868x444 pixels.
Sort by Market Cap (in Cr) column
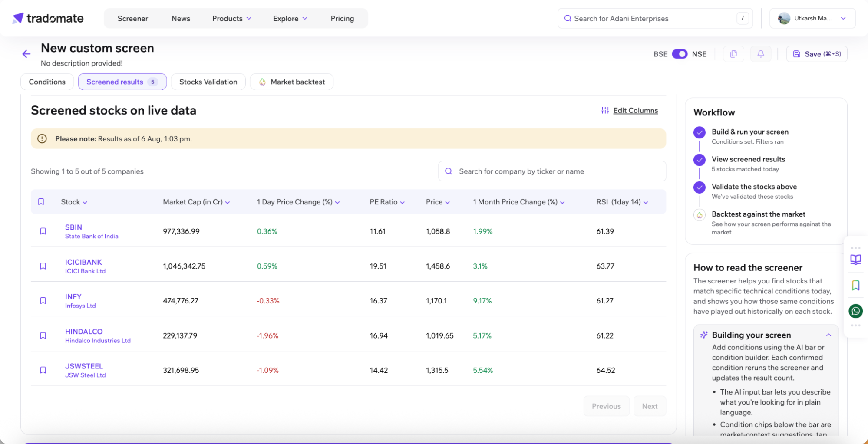(196, 202)
